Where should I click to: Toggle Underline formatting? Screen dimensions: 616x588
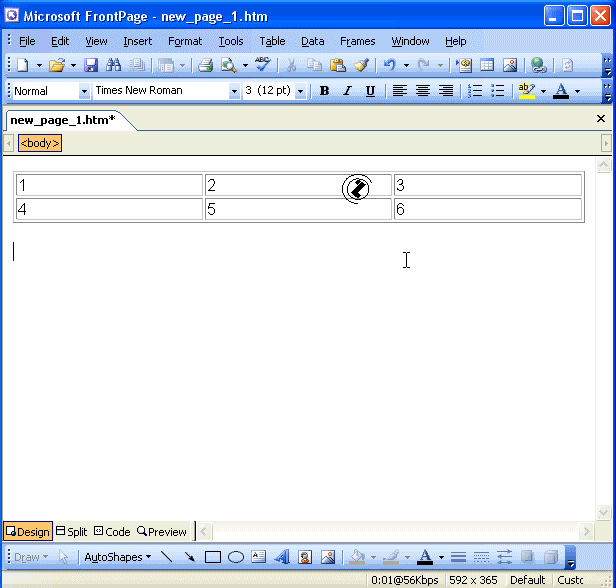tap(370, 91)
